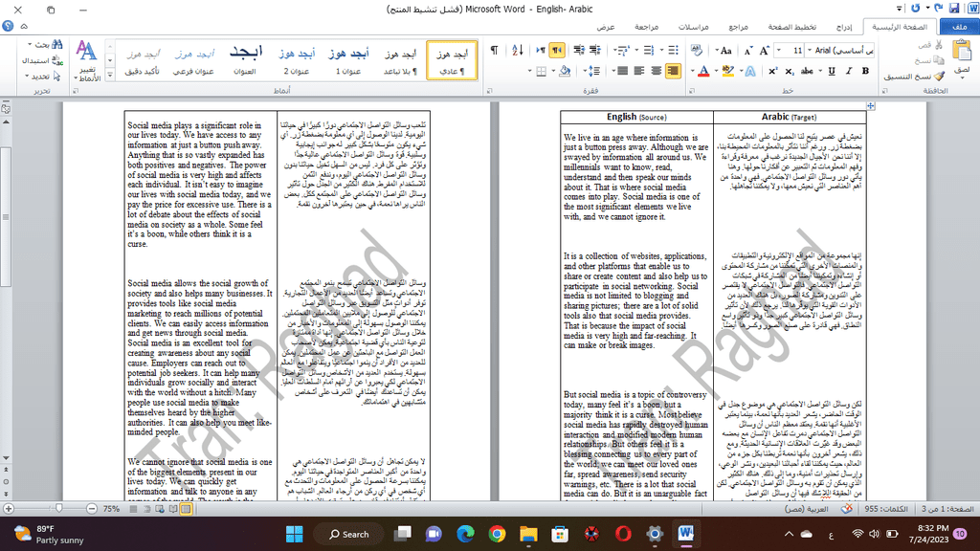Open the Change Case (Aa) menu
The height and width of the screenshot is (551, 980).
point(724,51)
